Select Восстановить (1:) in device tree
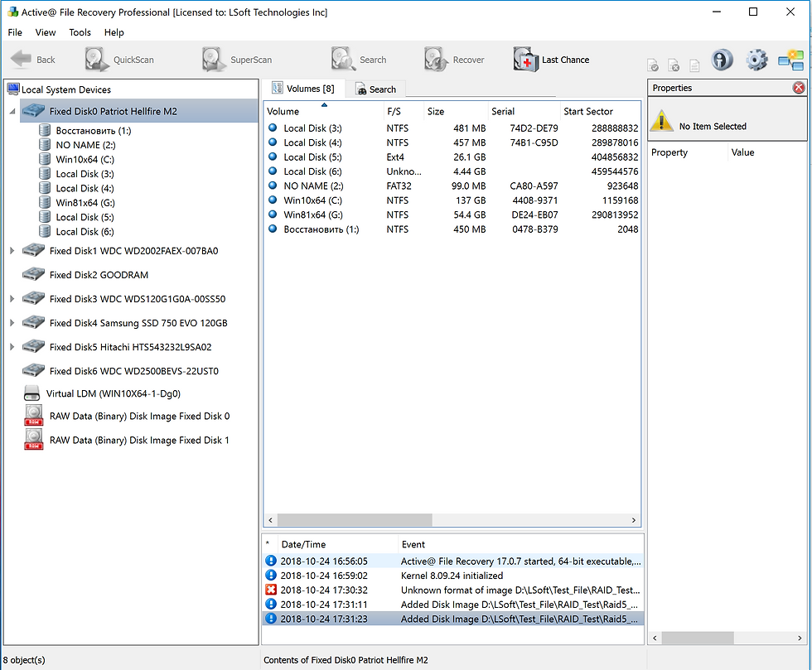 (x=93, y=131)
